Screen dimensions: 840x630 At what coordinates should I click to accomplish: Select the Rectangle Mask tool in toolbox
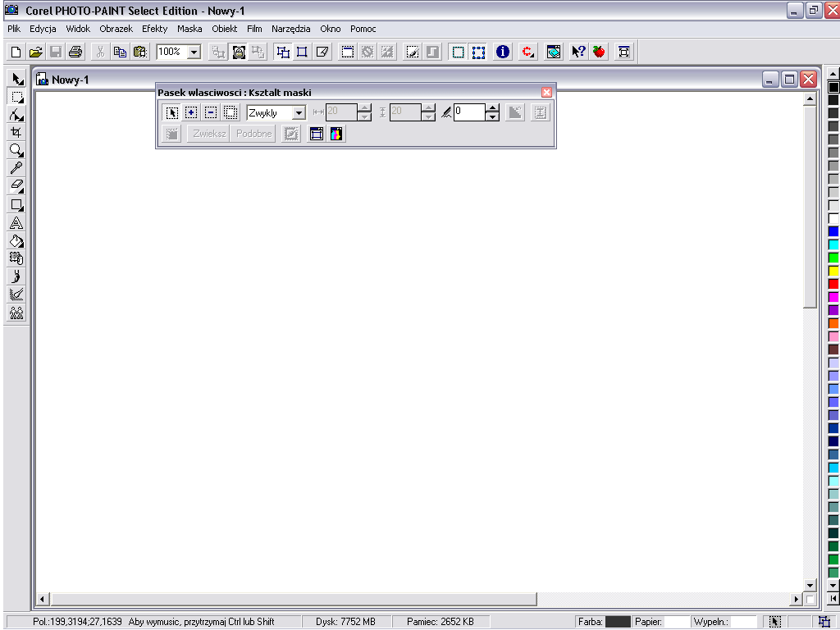(x=16, y=97)
